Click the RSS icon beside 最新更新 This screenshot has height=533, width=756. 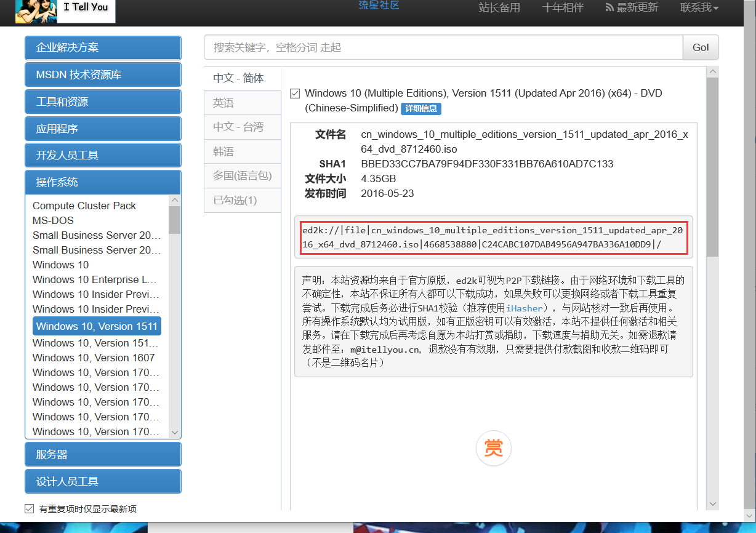tap(609, 8)
